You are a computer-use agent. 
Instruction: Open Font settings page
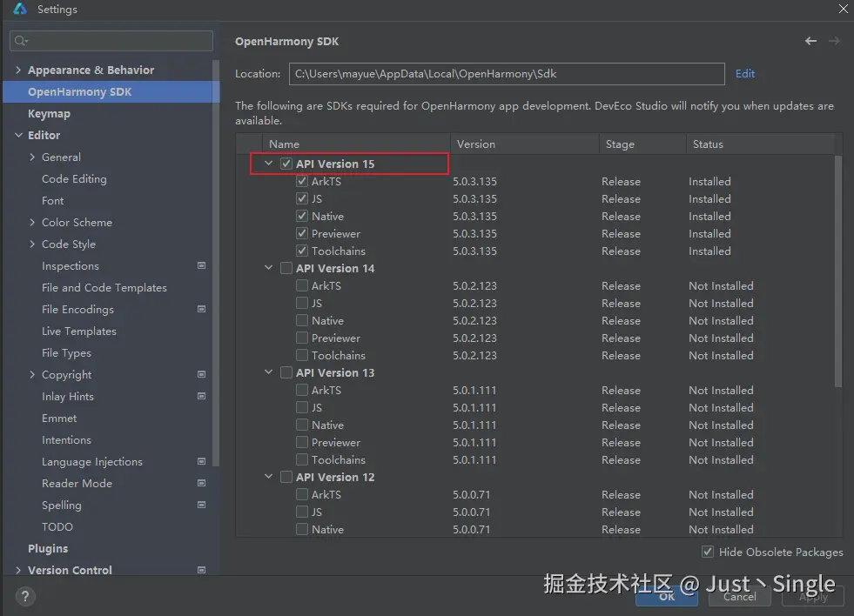point(53,200)
